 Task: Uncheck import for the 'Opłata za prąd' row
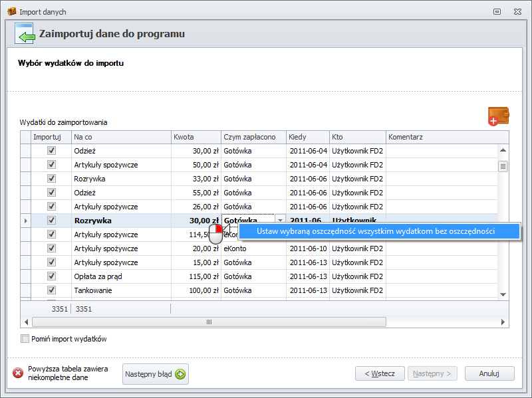(51, 276)
